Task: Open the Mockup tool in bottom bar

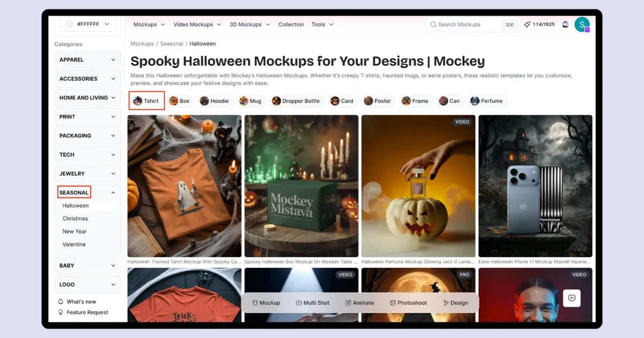Action: point(266,303)
